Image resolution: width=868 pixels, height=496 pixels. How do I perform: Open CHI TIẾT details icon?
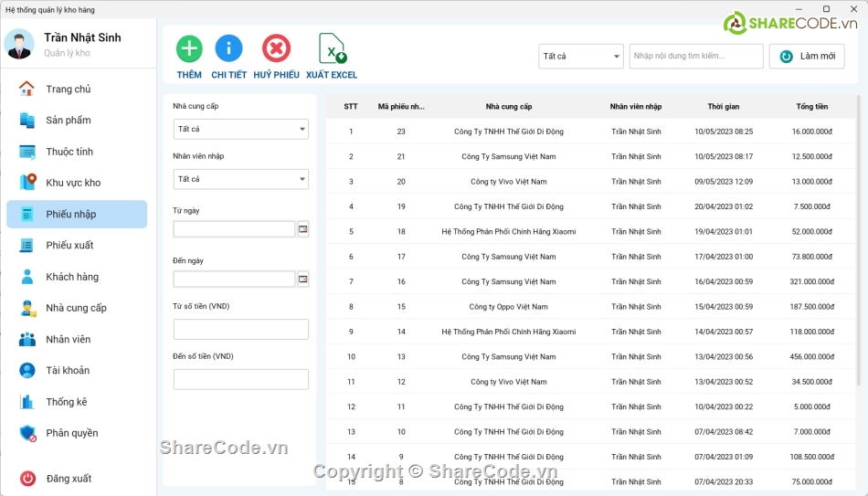click(228, 48)
